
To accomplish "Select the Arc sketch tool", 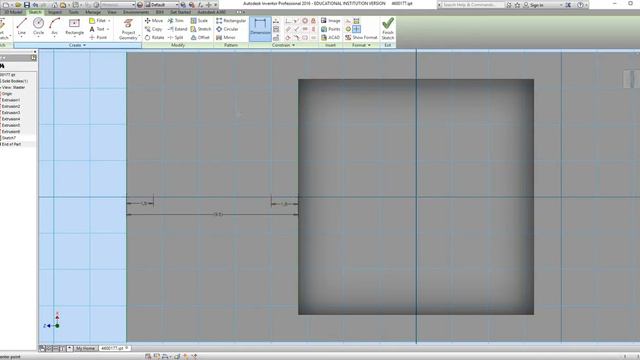I will [54, 27].
